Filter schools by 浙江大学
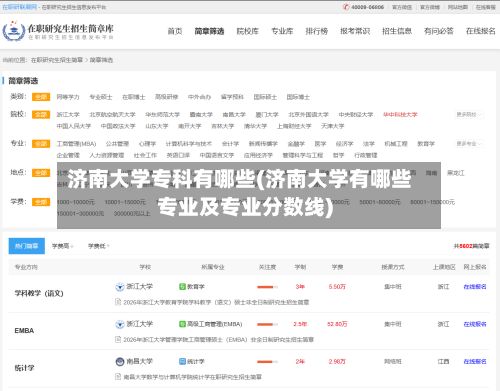 click(68, 115)
